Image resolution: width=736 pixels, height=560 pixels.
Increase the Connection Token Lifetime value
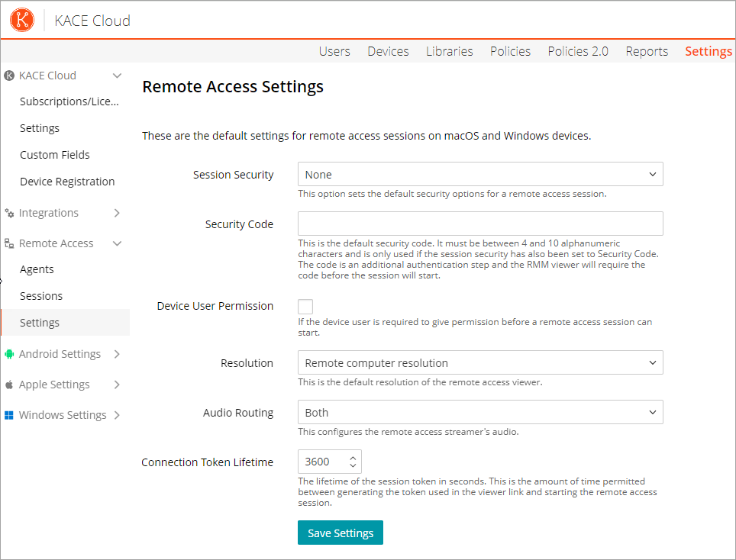pos(353,458)
